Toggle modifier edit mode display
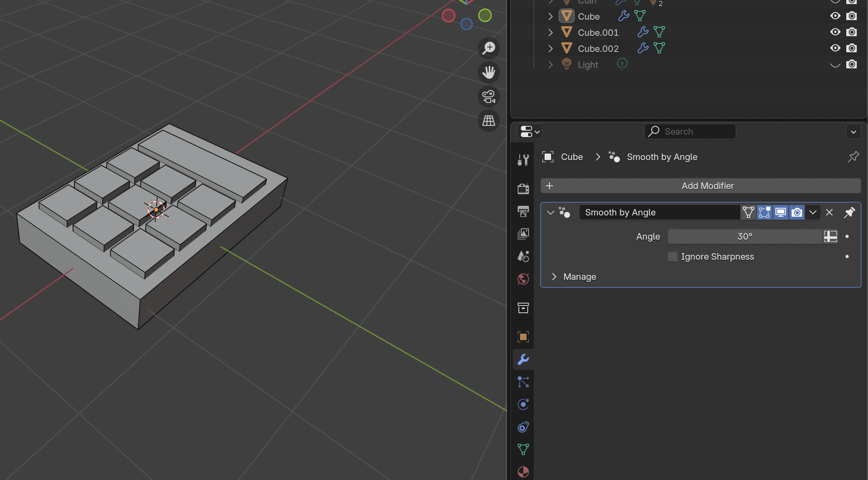 pos(764,212)
